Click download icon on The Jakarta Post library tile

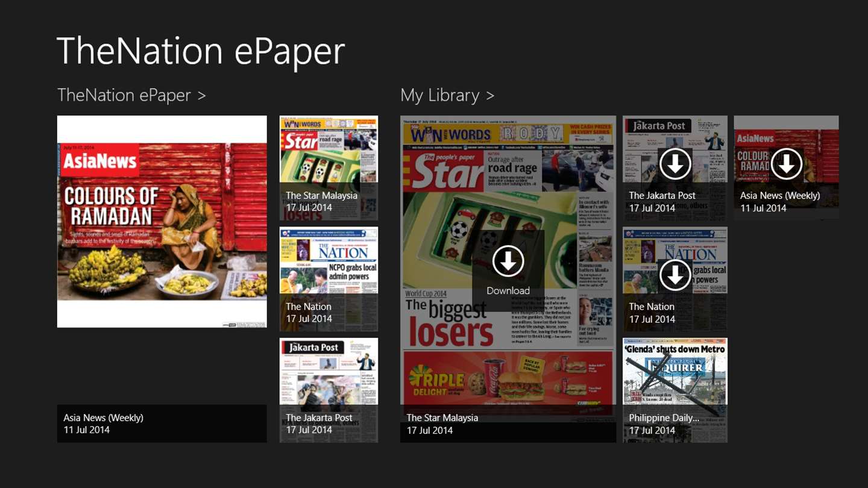tap(675, 163)
